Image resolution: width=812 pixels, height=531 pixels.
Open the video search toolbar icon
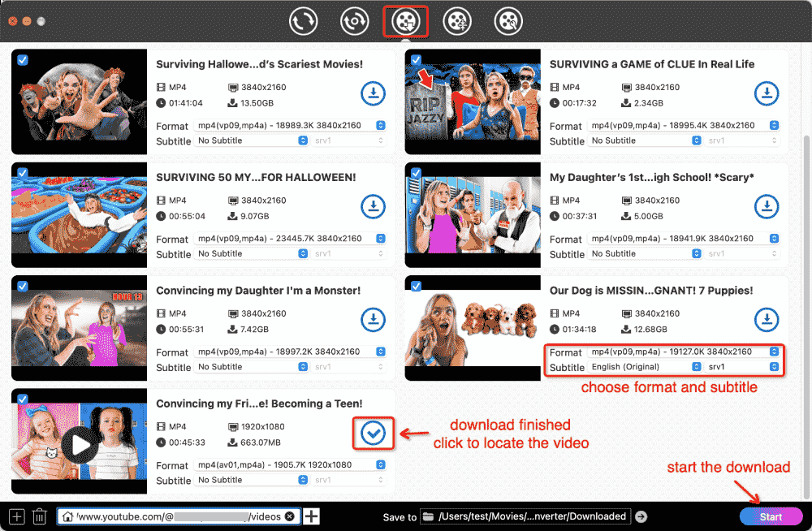(508, 21)
